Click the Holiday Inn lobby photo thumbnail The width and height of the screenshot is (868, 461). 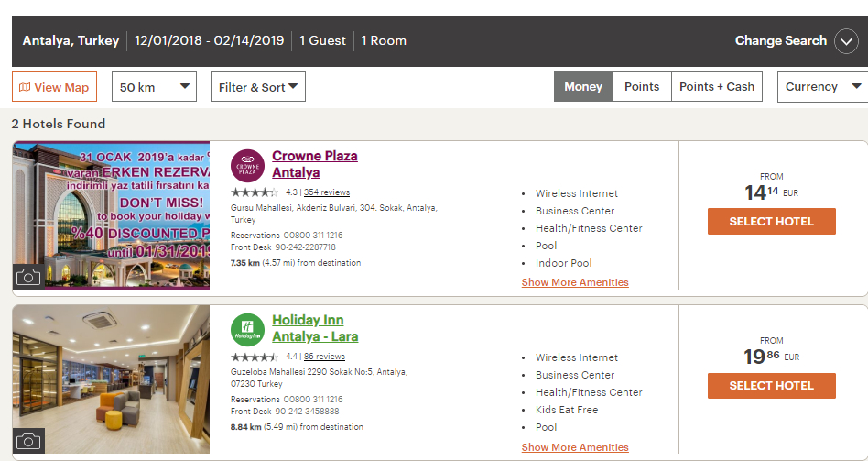pyautogui.click(x=111, y=379)
